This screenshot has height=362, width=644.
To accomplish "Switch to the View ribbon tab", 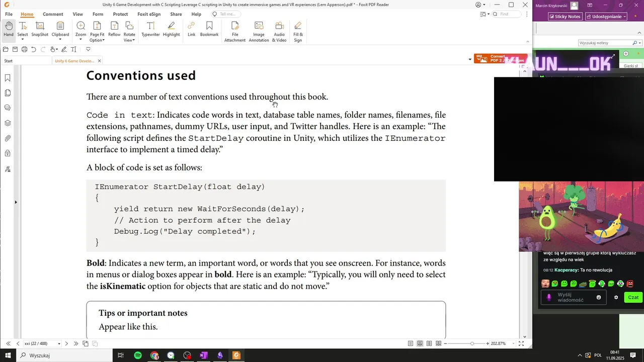I will pos(77,14).
